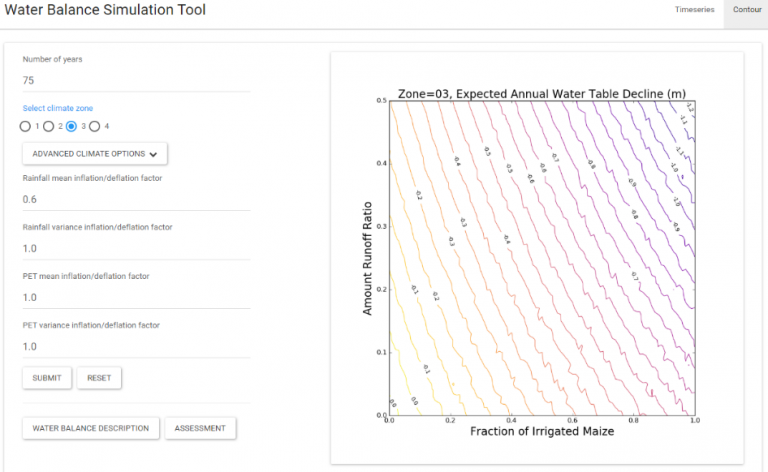Select the Contour tab
This screenshot has width=768, height=472.
point(746,10)
